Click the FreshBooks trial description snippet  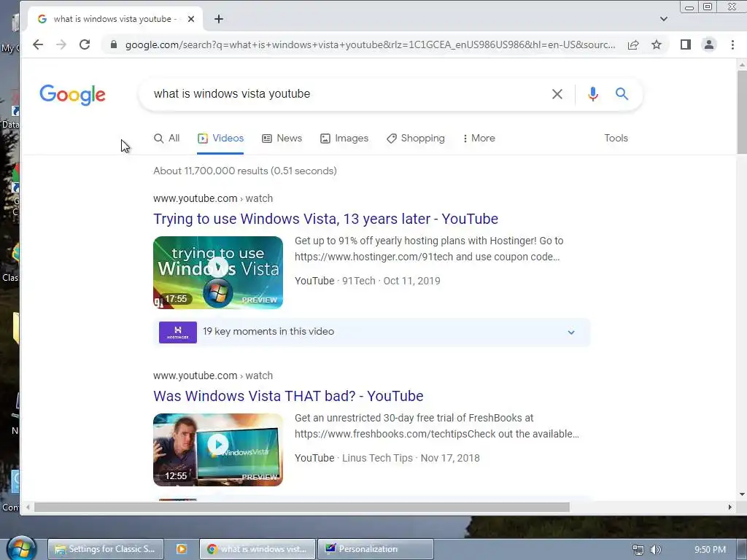tap(437, 426)
